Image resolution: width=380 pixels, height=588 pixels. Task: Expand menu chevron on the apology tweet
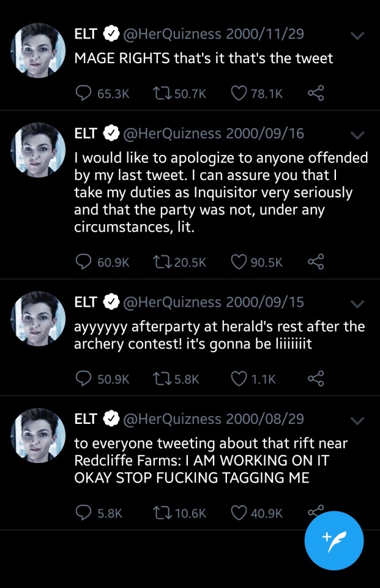(x=358, y=135)
